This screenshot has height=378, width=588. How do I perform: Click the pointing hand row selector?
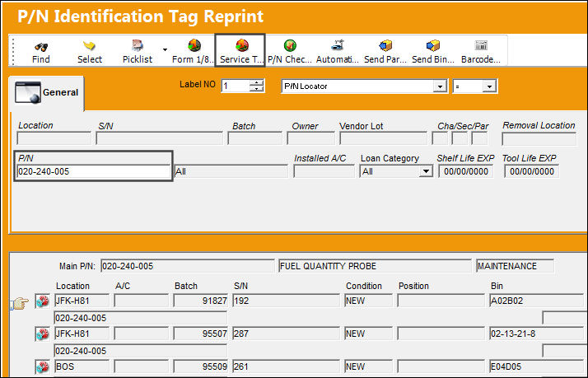pyautogui.click(x=21, y=302)
